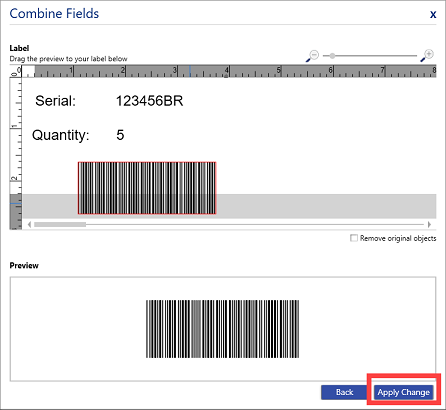Enable Remove original objects checkbox
The height and width of the screenshot is (410, 446).
point(354,238)
